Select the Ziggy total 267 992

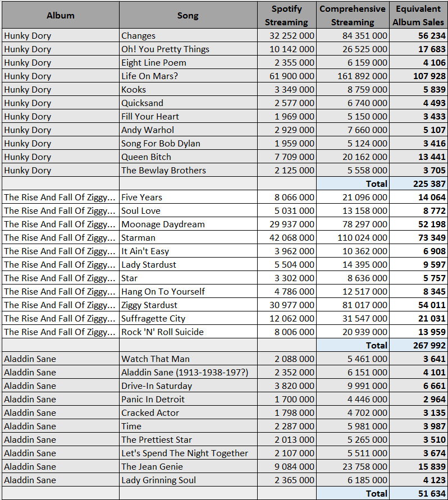point(418,345)
